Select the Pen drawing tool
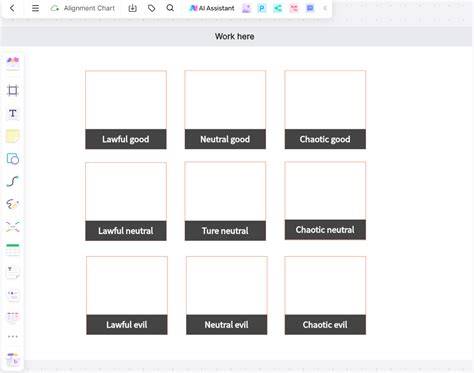 [x=13, y=204]
